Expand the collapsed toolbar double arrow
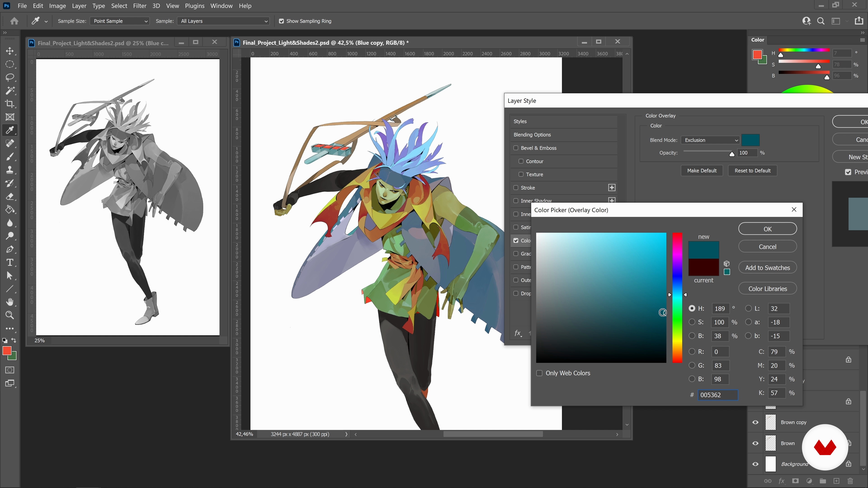This screenshot has height=488, width=868. (5, 33)
